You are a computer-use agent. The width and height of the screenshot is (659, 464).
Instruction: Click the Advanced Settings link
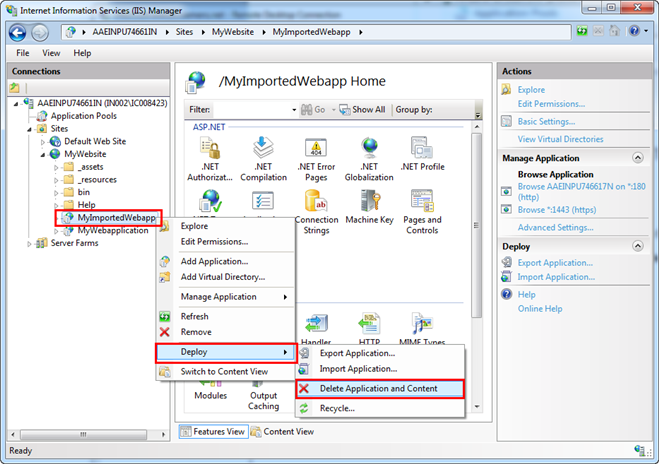[x=557, y=227]
